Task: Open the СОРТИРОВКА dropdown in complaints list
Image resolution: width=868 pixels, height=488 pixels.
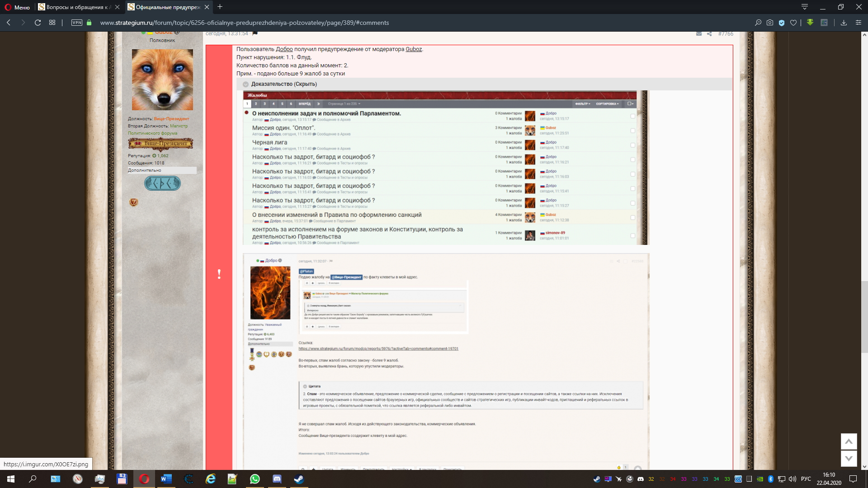Action: click(607, 104)
